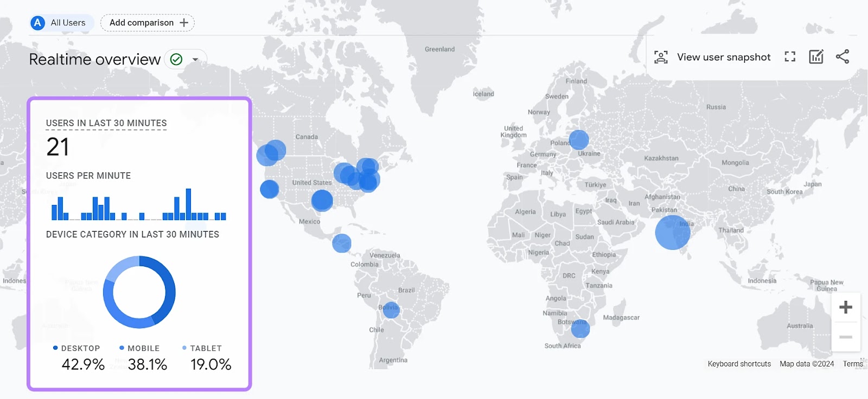Click the USERS PER MINUTE label
868x399 pixels.
click(88, 176)
